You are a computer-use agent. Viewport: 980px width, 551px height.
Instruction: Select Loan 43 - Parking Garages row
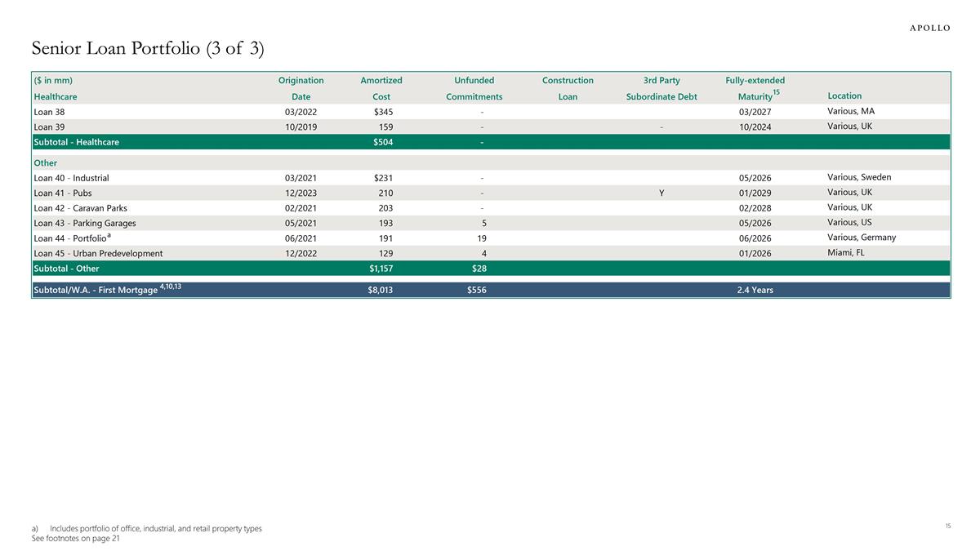pos(85,224)
